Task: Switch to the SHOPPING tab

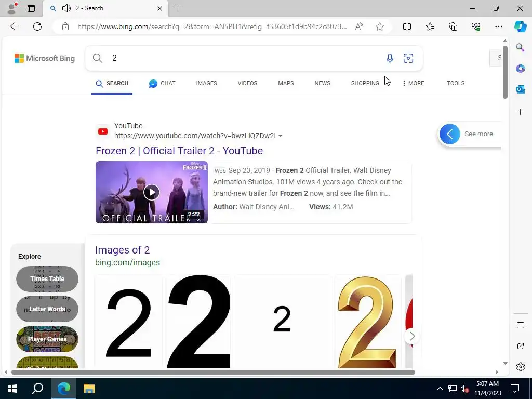Action: click(365, 83)
